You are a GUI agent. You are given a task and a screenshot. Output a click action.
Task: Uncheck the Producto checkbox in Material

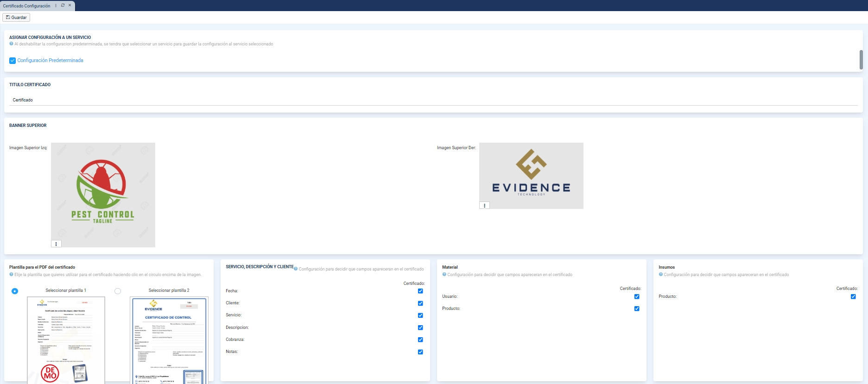[637, 308]
